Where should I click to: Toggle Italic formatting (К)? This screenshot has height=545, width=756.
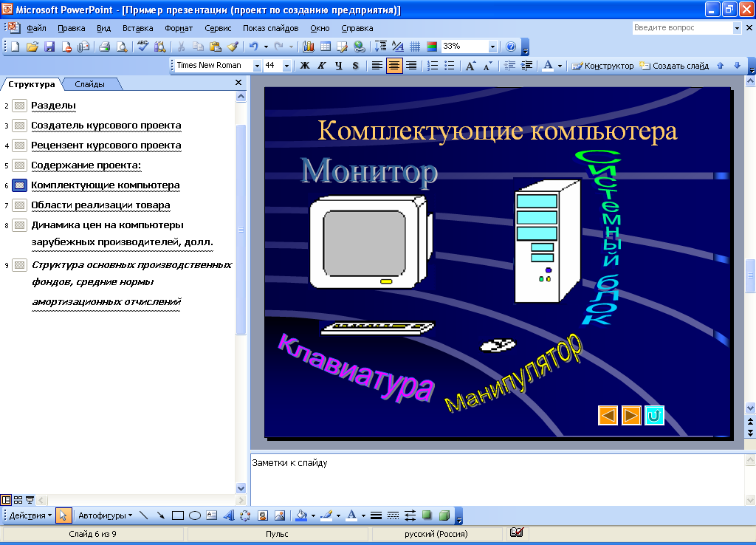pyautogui.click(x=322, y=66)
